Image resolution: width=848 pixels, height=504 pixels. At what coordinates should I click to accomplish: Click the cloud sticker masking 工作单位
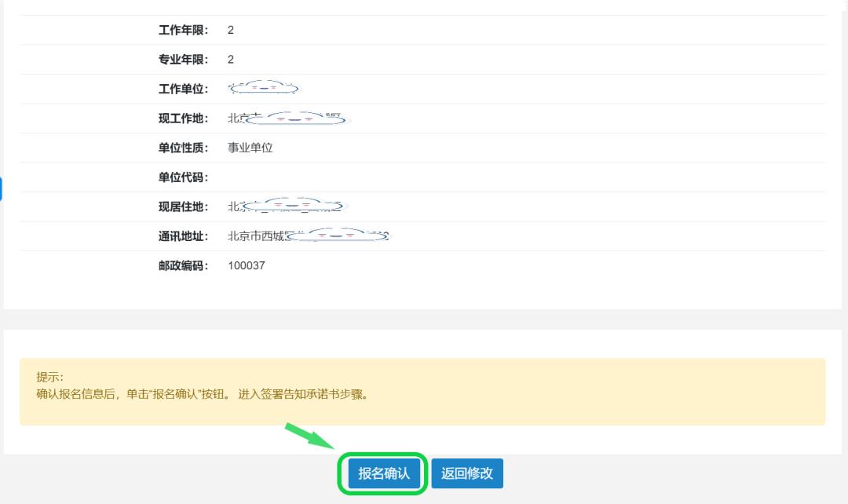(265, 89)
